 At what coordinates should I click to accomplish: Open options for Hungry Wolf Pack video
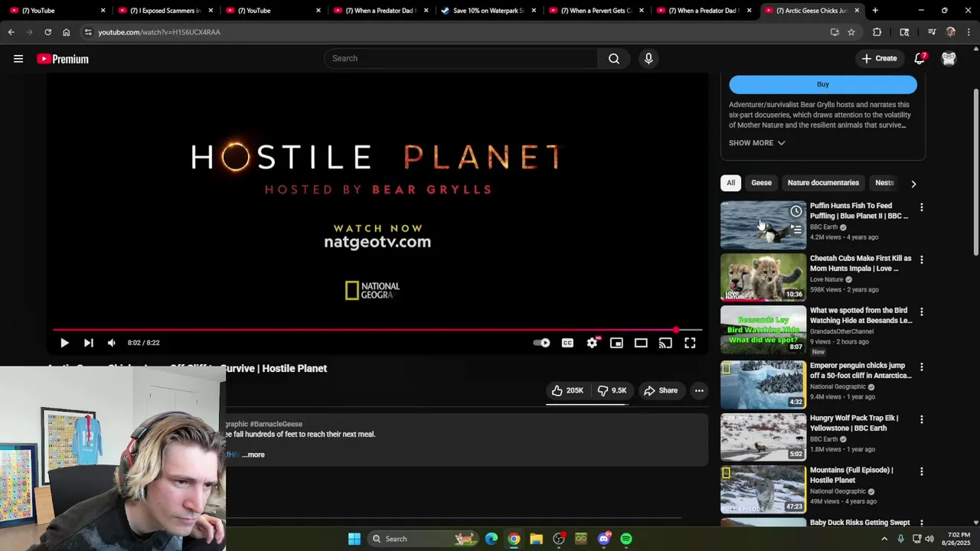tap(922, 419)
